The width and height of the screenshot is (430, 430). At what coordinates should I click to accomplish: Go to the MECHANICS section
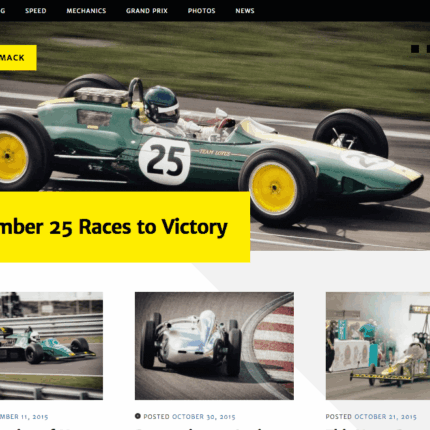86,11
